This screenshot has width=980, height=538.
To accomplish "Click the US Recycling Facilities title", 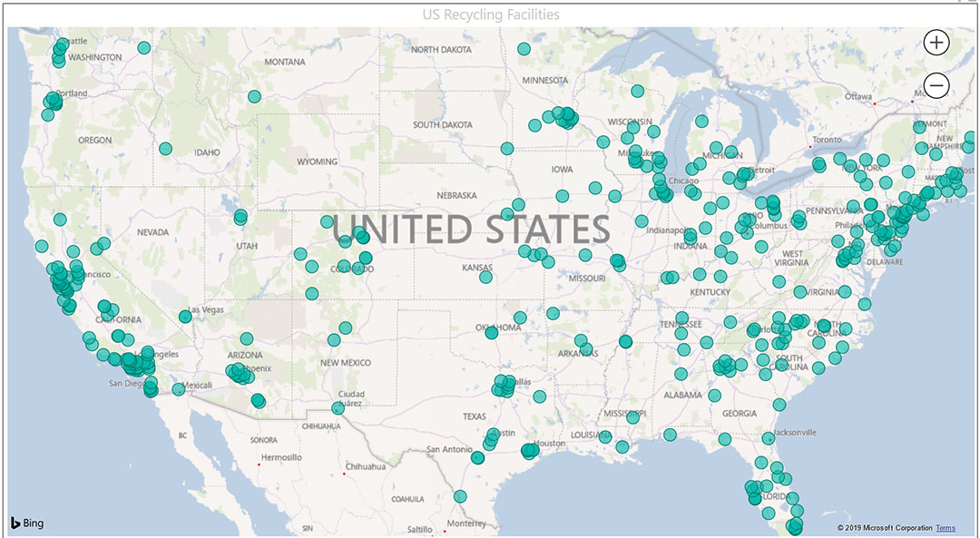I will coord(490,15).
